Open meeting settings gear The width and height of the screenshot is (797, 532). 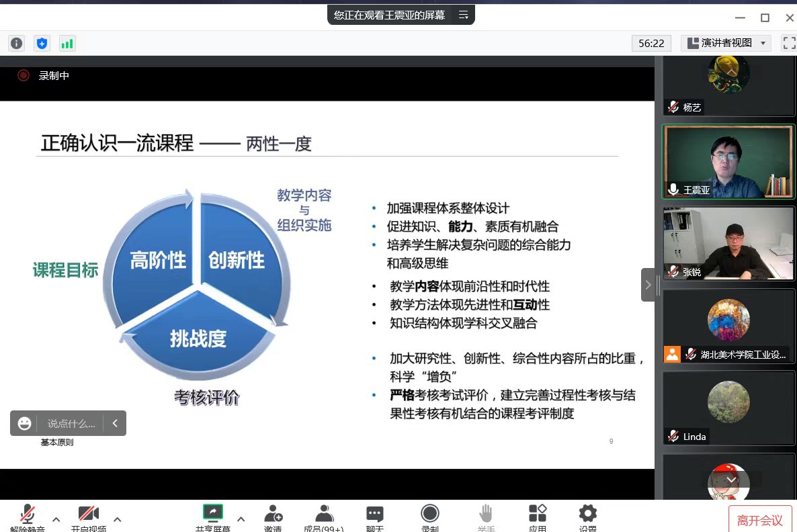point(587,516)
